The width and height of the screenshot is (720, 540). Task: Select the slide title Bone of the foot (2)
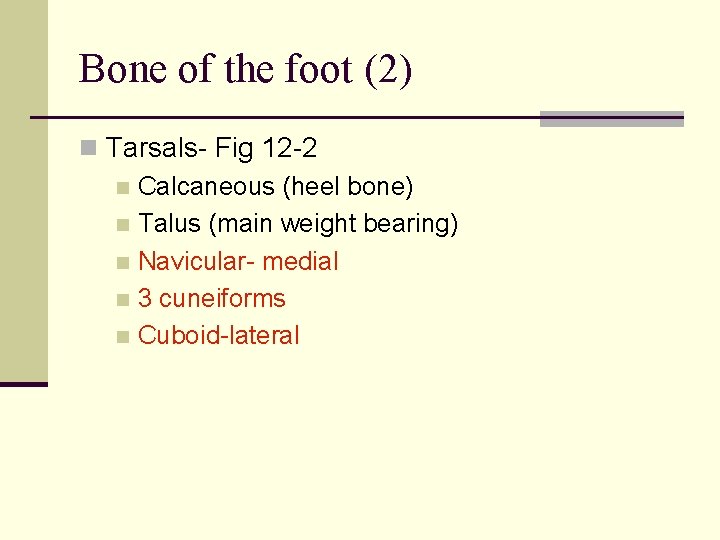[245, 70]
